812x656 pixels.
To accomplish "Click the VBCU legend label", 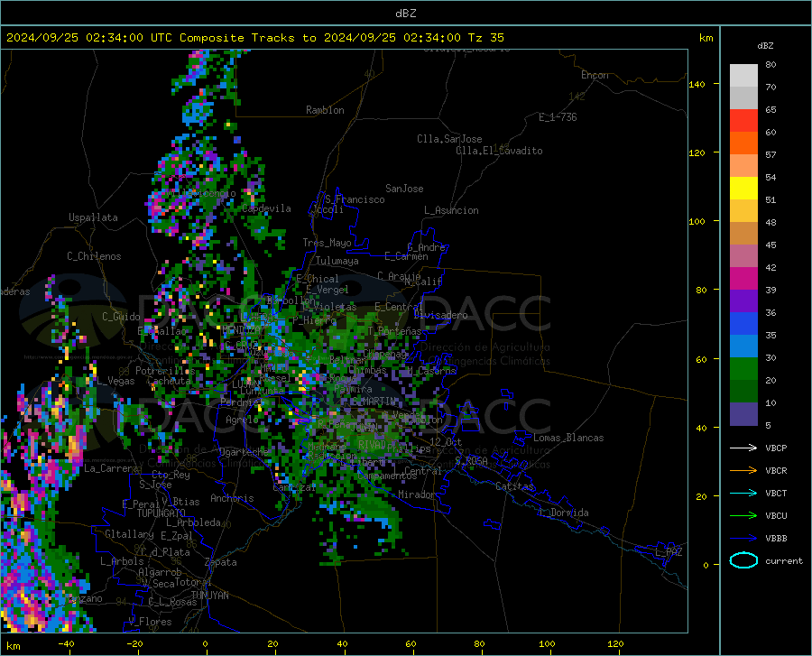I will pyautogui.click(x=776, y=516).
